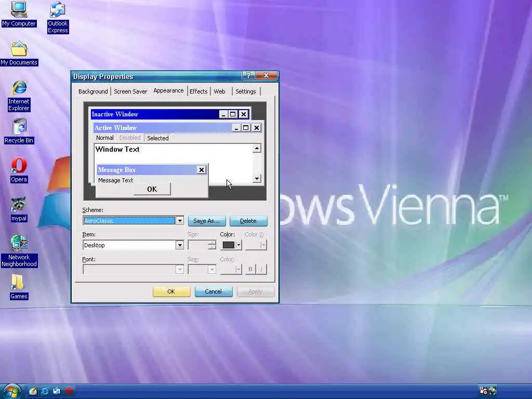Expand the Scheme dropdown arrow

[x=180, y=221]
